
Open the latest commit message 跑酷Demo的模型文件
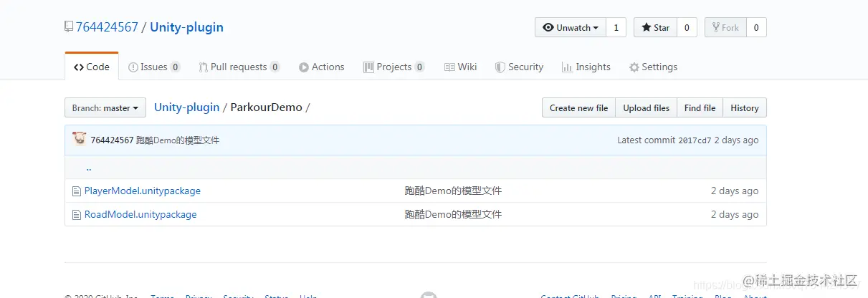pos(178,140)
